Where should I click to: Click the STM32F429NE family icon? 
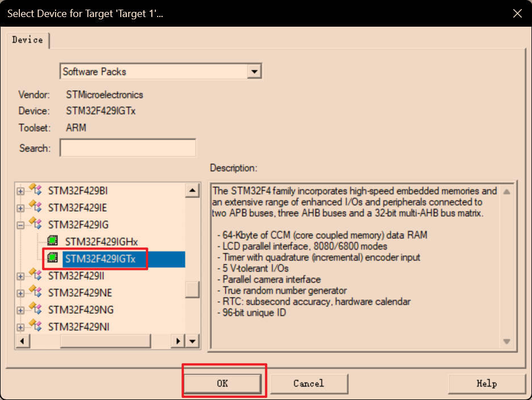(36, 293)
